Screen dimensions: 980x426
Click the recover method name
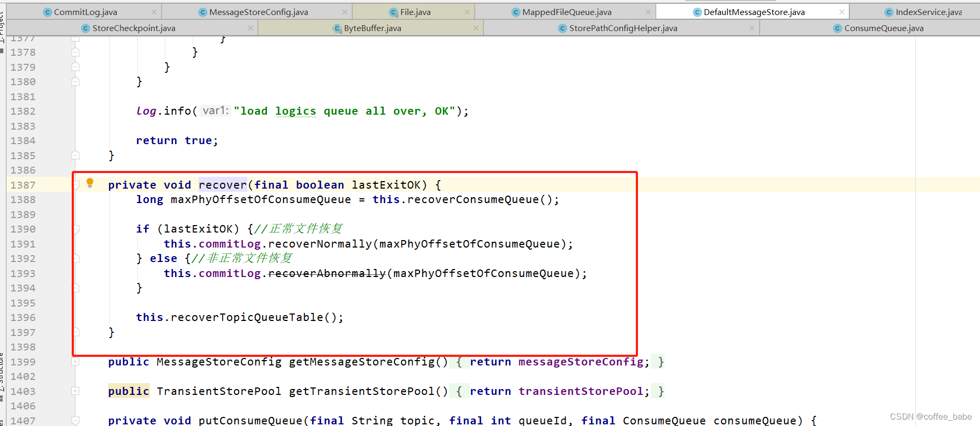223,185
